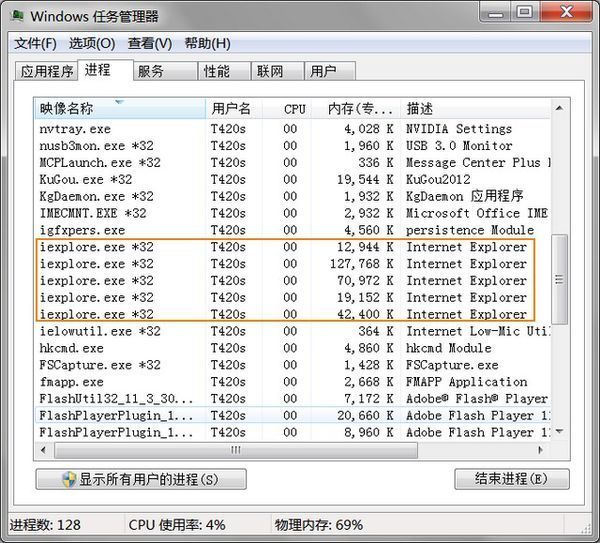
Task: Open the 选项(O) menu
Action: pos(91,44)
